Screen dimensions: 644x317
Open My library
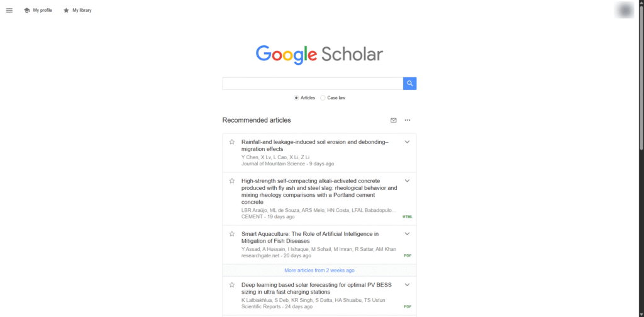point(77,10)
